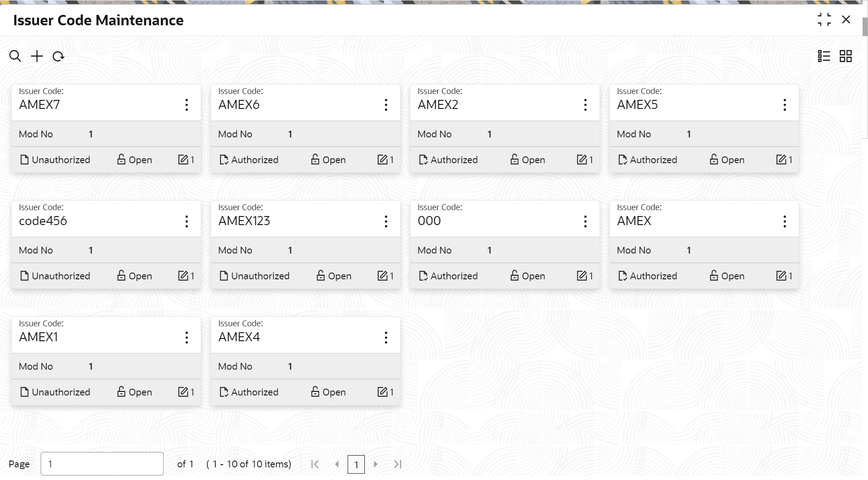Click the vertical scrollbar on the right edge
The width and height of the screenshot is (868, 480).
(865, 27)
